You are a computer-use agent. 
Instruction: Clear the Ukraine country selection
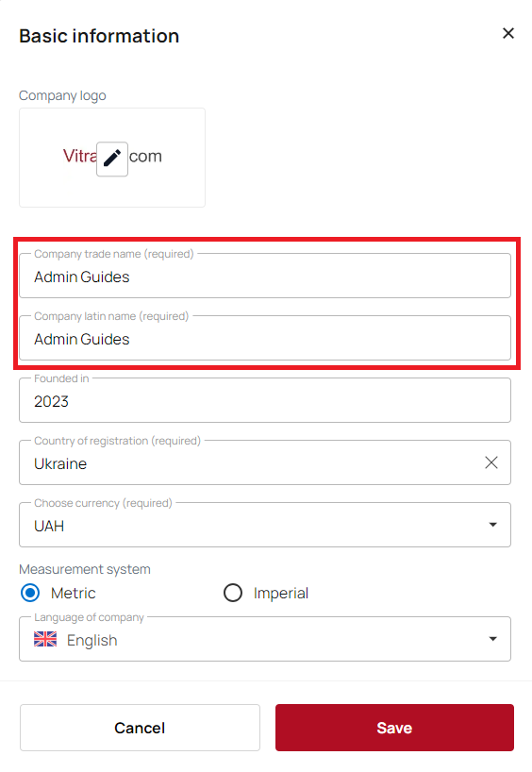click(491, 462)
